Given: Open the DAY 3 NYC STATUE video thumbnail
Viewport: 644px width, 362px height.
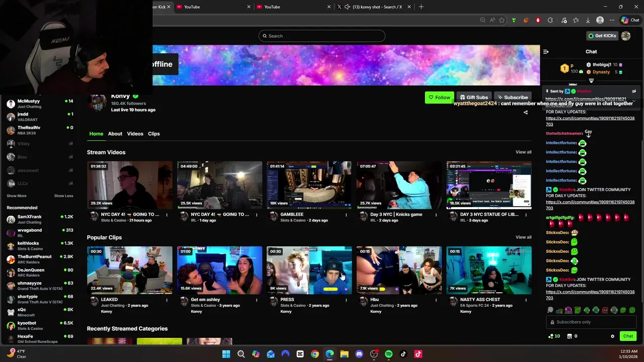Looking at the screenshot, I should [489, 185].
